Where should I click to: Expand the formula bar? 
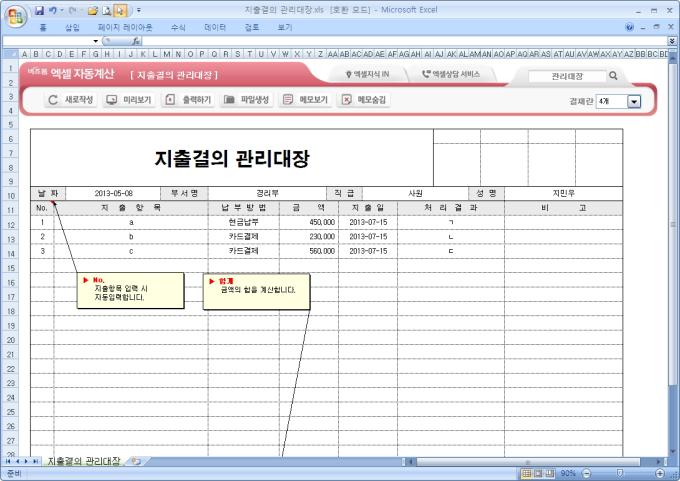(x=672, y=41)
